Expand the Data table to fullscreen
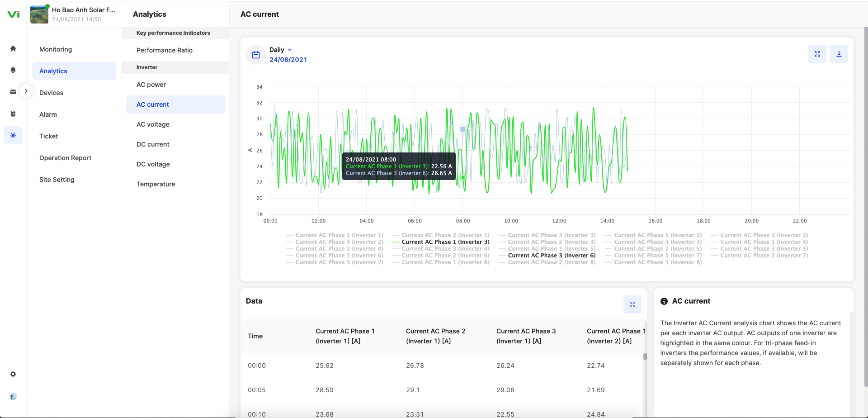The height and width of the screenshot is (418, 868). coord(632,304)
